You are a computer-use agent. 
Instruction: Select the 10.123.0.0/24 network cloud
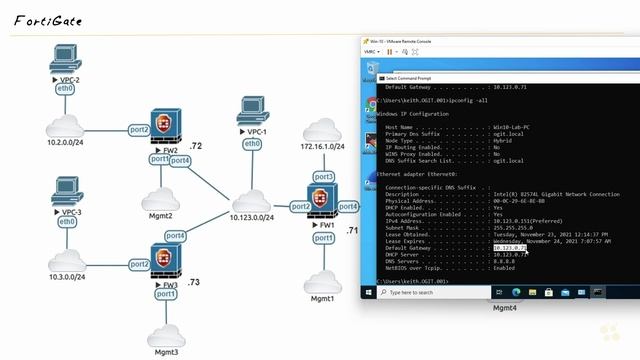tap(251, 201)
